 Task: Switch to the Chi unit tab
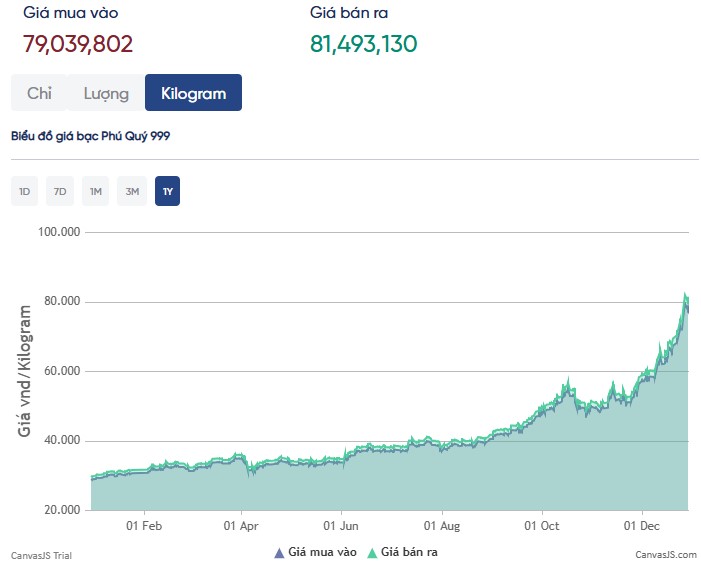click(39, 93)
